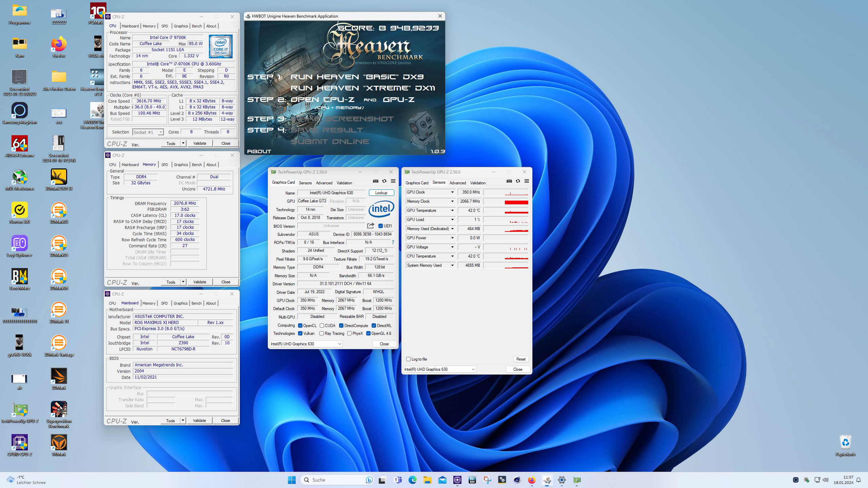
Task: Toggle the Ray Tracing checkbox
Action: (x=321, y=333)
